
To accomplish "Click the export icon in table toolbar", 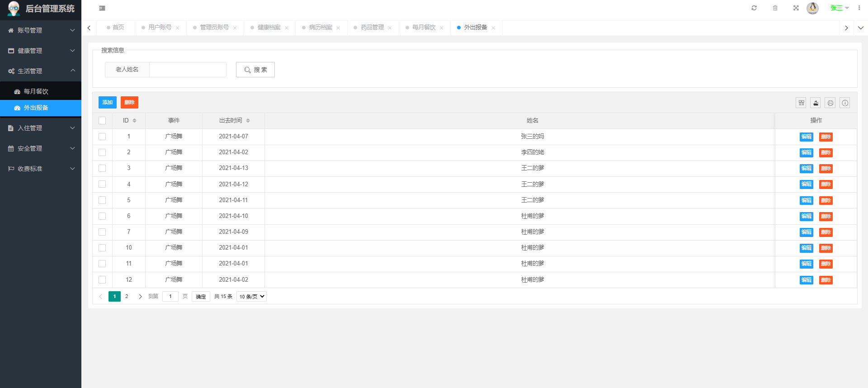I will coord(816,103).
